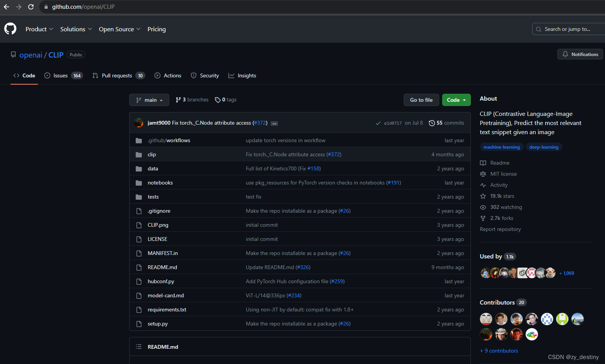
Task: Open the requirements.txt file
Action: [x=167, y=309]
